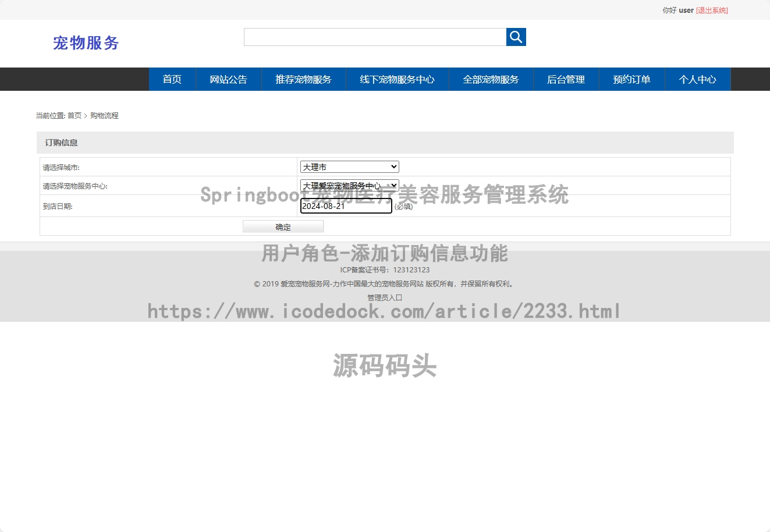Open 线下宠物服务中心 menu item
Screen dimensions: 770x532
[x=398, y=79]
